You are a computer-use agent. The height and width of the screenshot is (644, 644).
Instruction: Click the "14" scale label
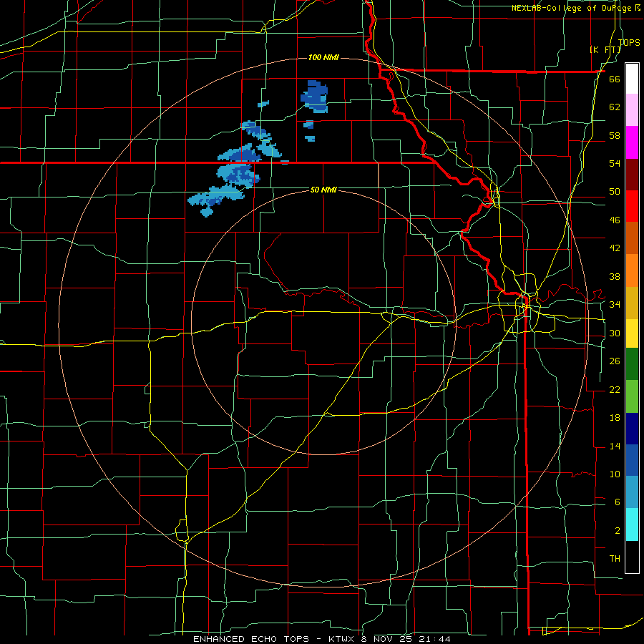coord(615,446)
